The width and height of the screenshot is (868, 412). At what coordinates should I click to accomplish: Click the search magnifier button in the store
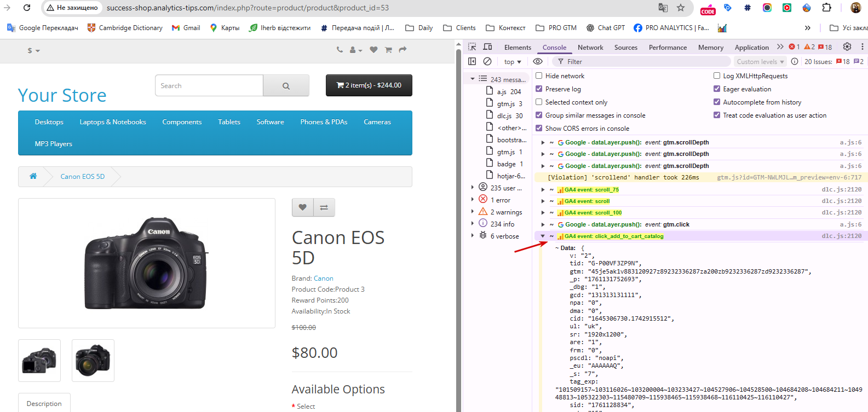tap(286, 85)
